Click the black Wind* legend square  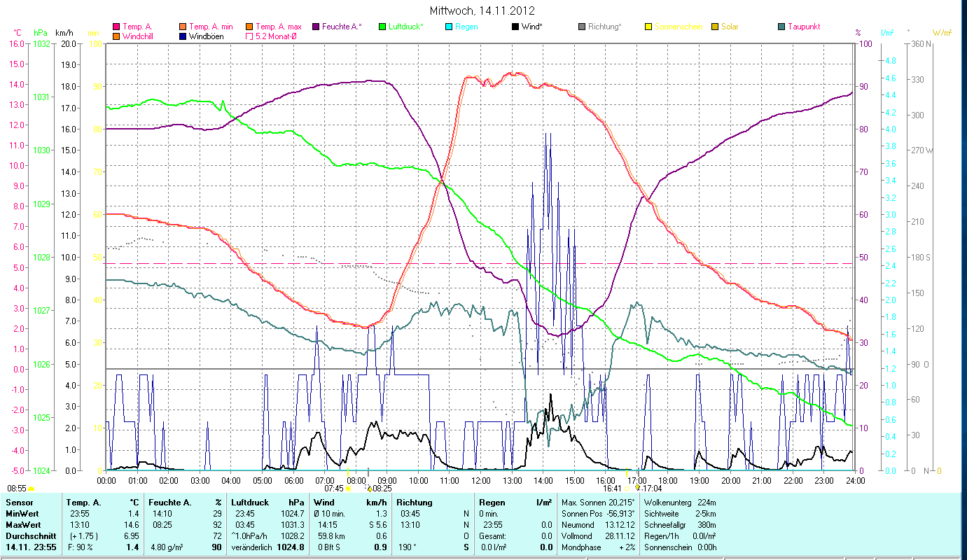(515, 27)
